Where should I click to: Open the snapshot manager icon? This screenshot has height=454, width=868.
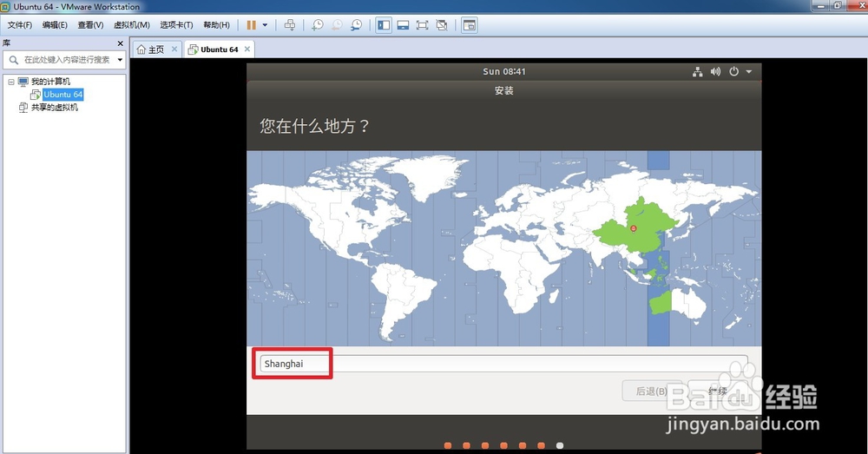357,25
